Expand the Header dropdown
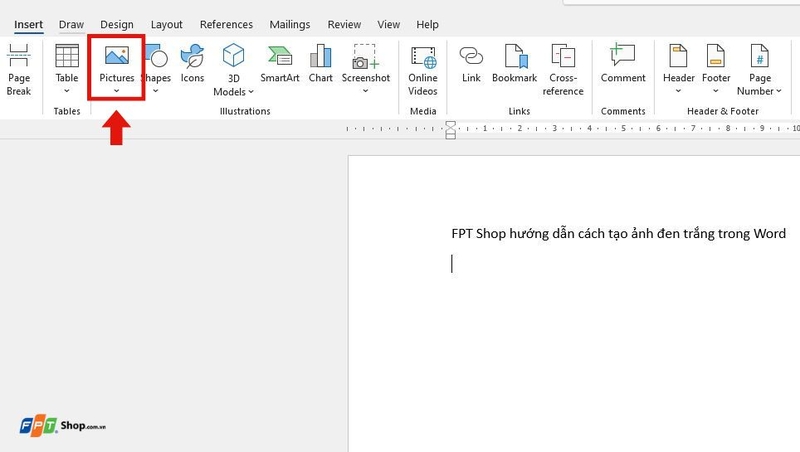Viewport: 800px width, 452px height. coord(679,91)
